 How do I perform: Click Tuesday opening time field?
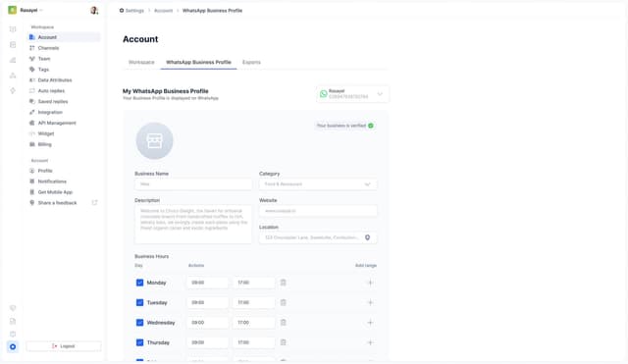click(207, 303)
